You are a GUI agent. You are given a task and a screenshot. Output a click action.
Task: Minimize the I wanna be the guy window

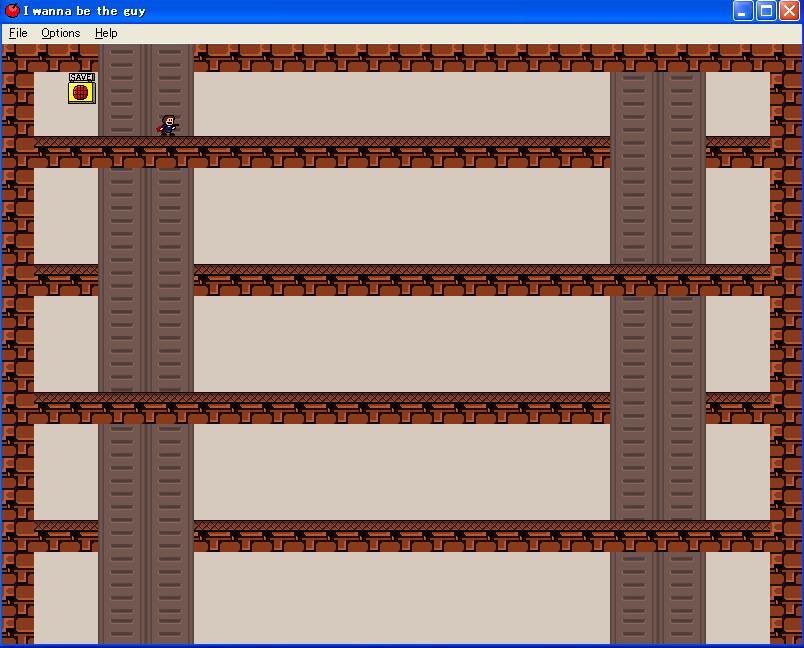pyautogui.click(x=742, y=11)
